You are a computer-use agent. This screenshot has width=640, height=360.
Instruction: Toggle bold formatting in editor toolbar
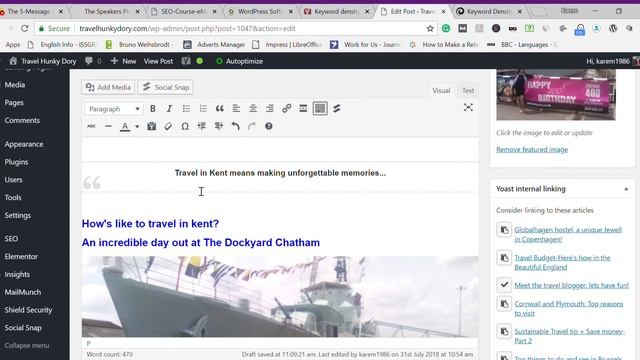(153, 109)
